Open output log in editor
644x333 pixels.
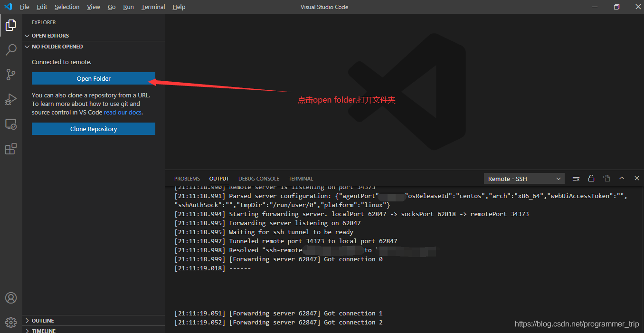point(606,179)
